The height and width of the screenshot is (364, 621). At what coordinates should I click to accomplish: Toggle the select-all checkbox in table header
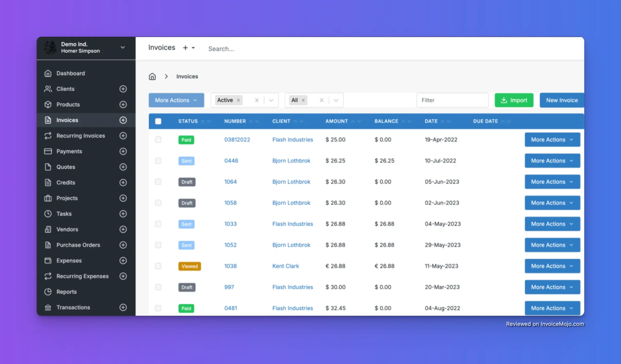pos(158,121)
